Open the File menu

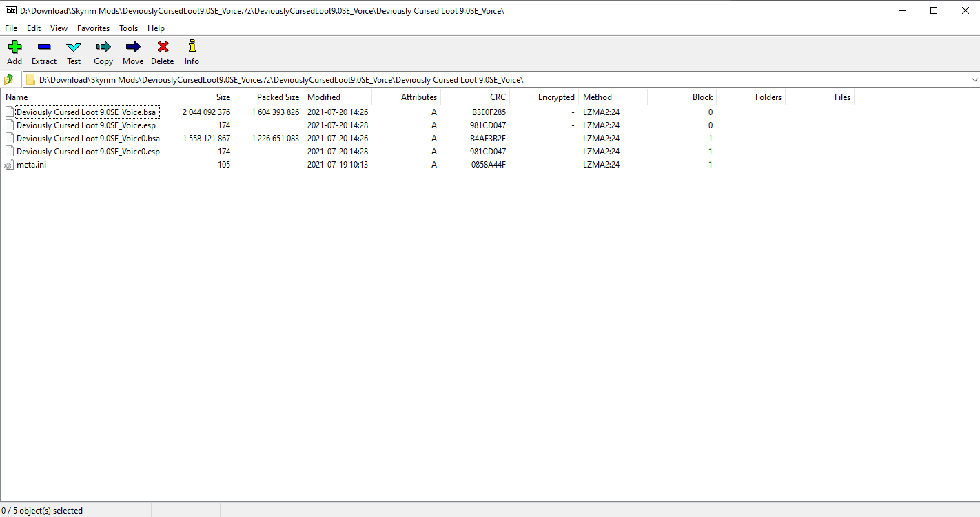click(x=11, y=28)
